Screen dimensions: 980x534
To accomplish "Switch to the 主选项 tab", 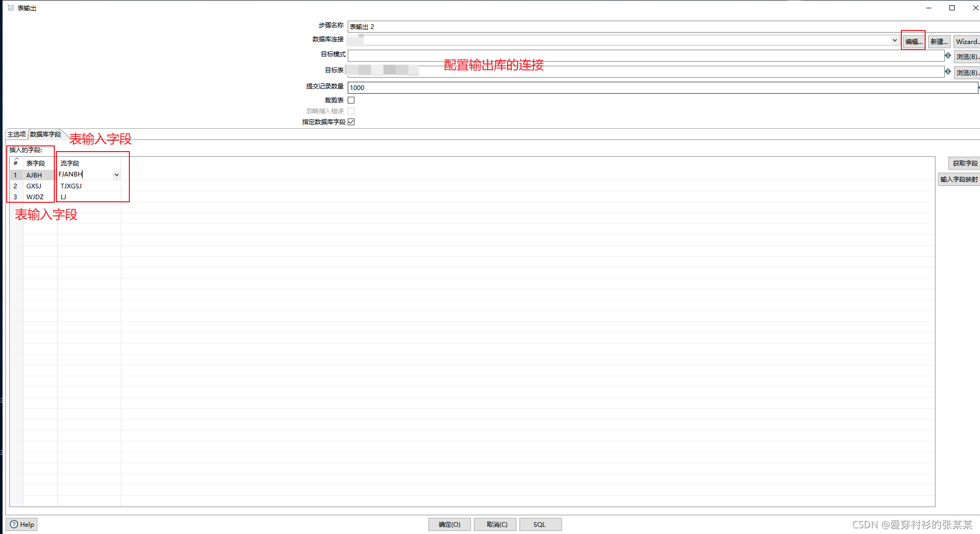I will (17, 134).
